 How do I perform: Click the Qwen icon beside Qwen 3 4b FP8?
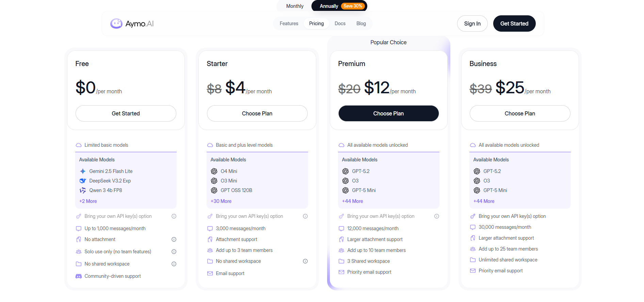(x=82, y=190)
